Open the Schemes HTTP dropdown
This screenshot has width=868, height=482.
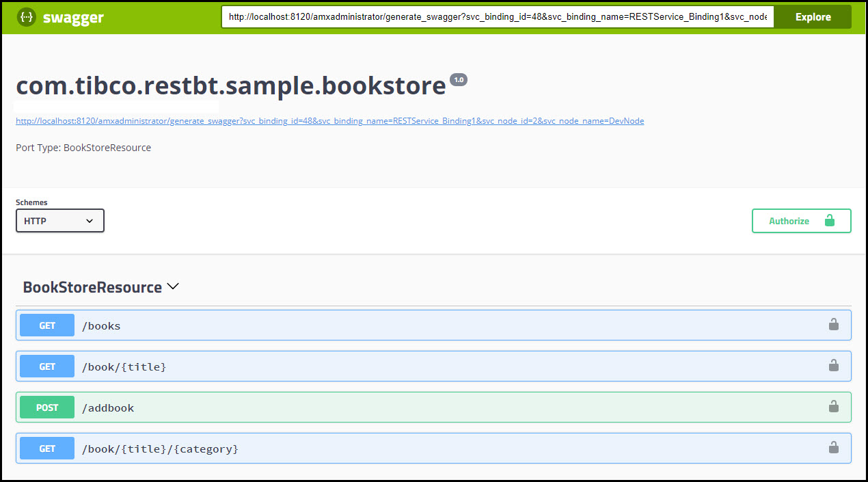(x=60, y=221)
